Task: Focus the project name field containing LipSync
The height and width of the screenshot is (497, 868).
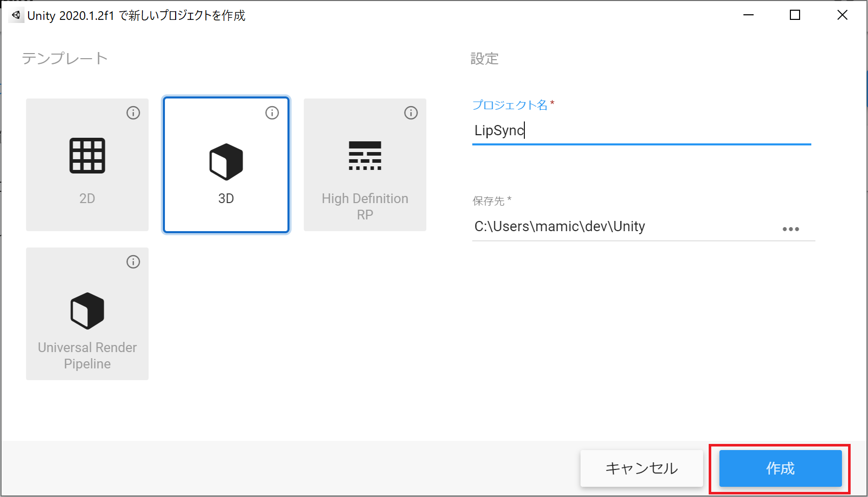Action: (641, 131)
